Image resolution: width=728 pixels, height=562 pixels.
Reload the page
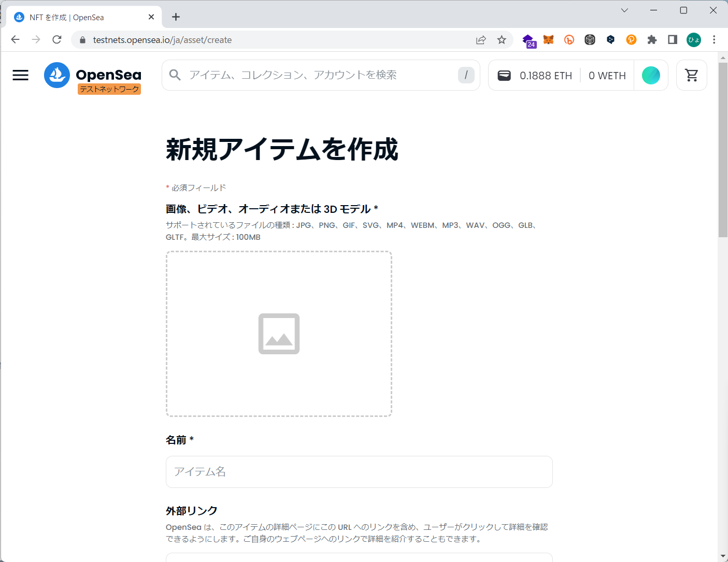click(57, 40)
